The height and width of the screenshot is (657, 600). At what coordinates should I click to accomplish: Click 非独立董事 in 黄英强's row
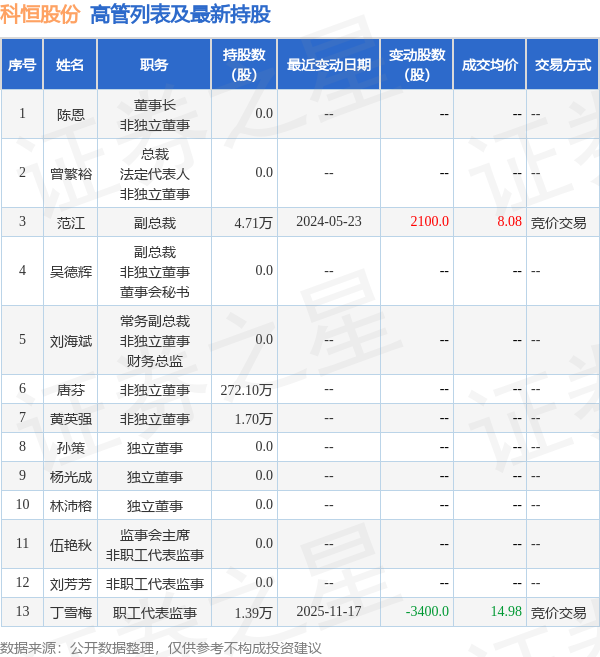coord(155,419)
